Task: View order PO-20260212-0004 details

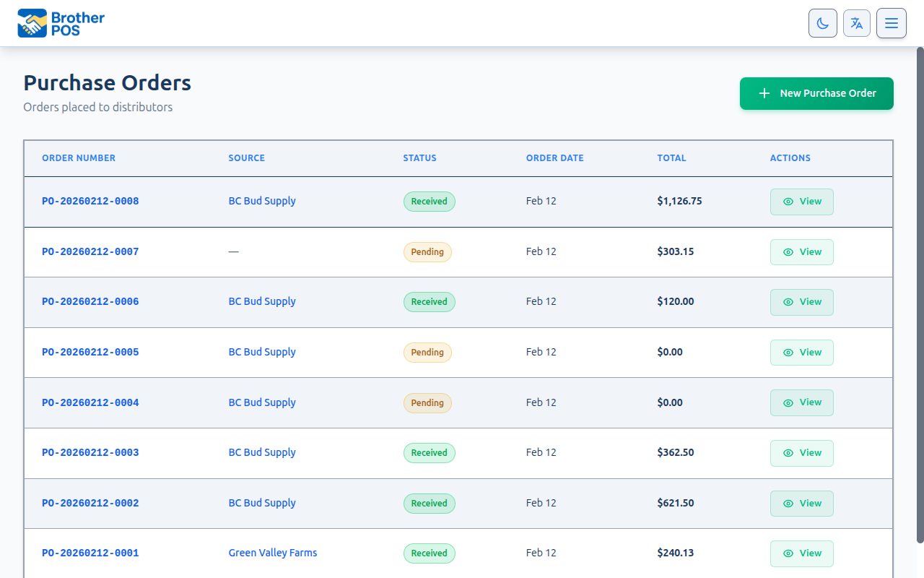Action: 801,402
